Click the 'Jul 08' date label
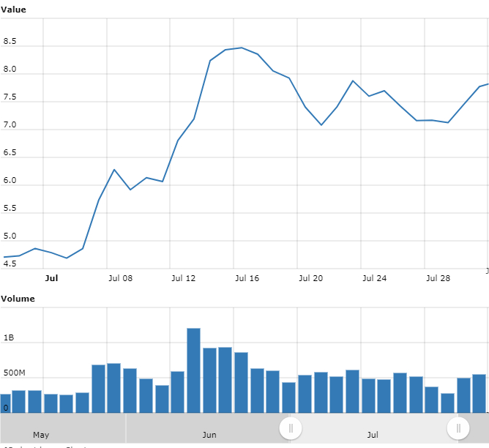This screenshot has width=489, height=448. [120, 278]
